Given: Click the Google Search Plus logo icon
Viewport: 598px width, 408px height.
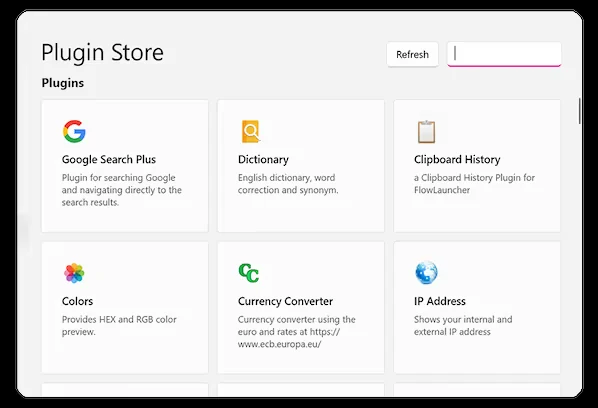Looking at the screenshot, I should (74, 132).
